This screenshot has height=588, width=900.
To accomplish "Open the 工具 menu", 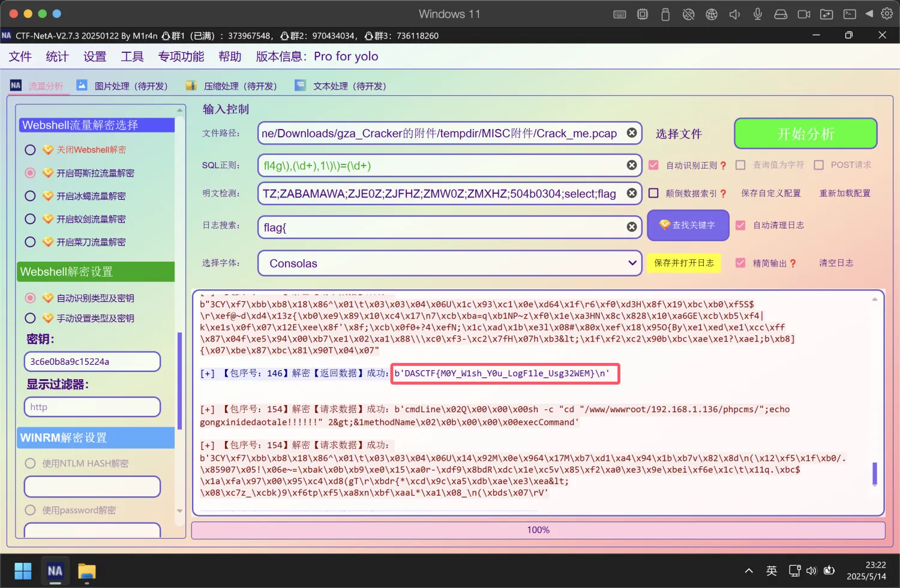I will (x=132, y=56).
